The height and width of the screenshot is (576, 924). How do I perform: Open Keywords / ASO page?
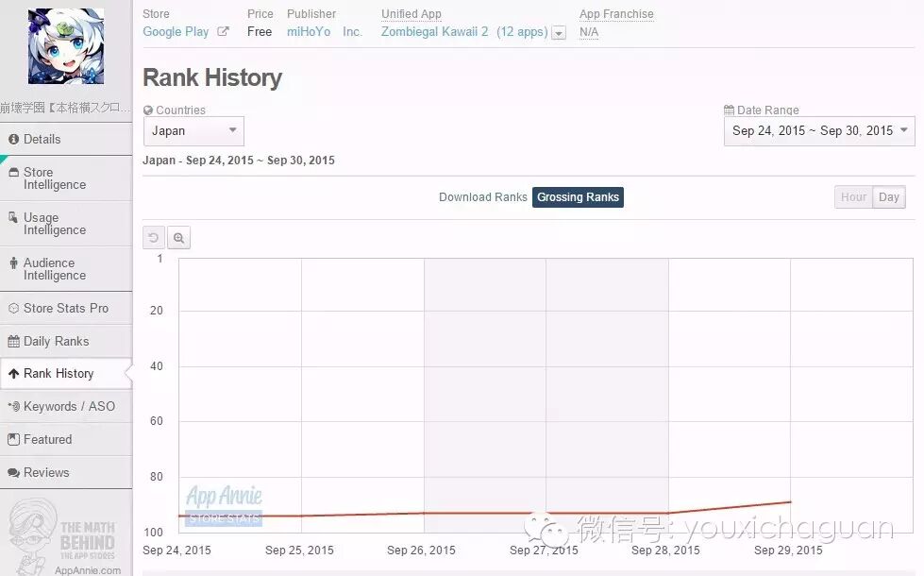tap(66, 406)
